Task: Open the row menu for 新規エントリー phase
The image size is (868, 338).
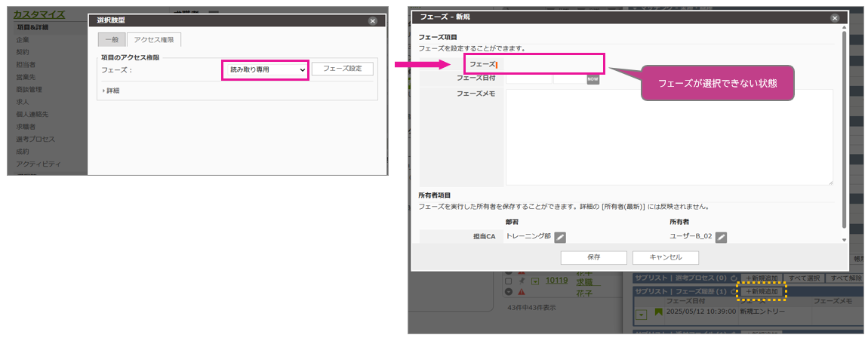Action: pos(642,314)
